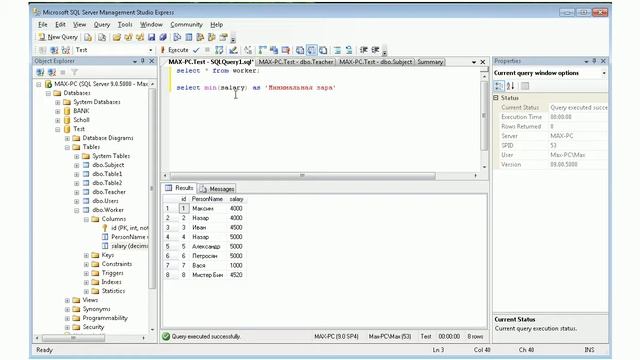Screen dimensions: 640x360
Task: Collapse the Status category in Properties
Action: pos(496,98)
